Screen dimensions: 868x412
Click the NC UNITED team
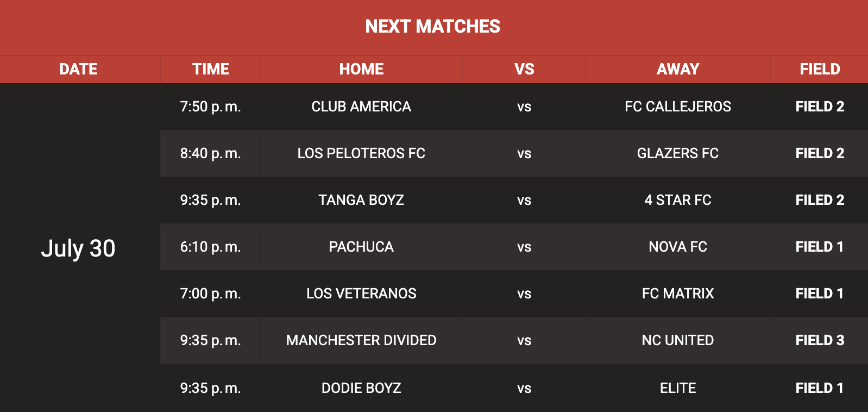tap(678, 340)
